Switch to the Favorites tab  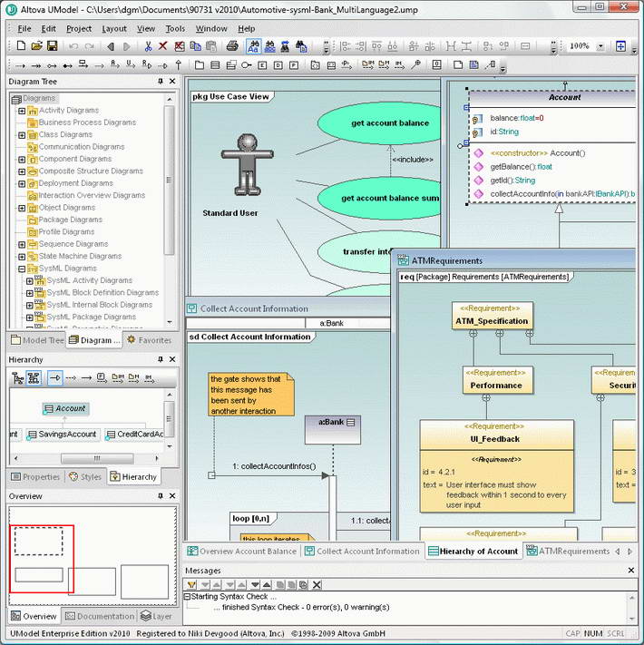pyautogui.click(x=150, y=340)
